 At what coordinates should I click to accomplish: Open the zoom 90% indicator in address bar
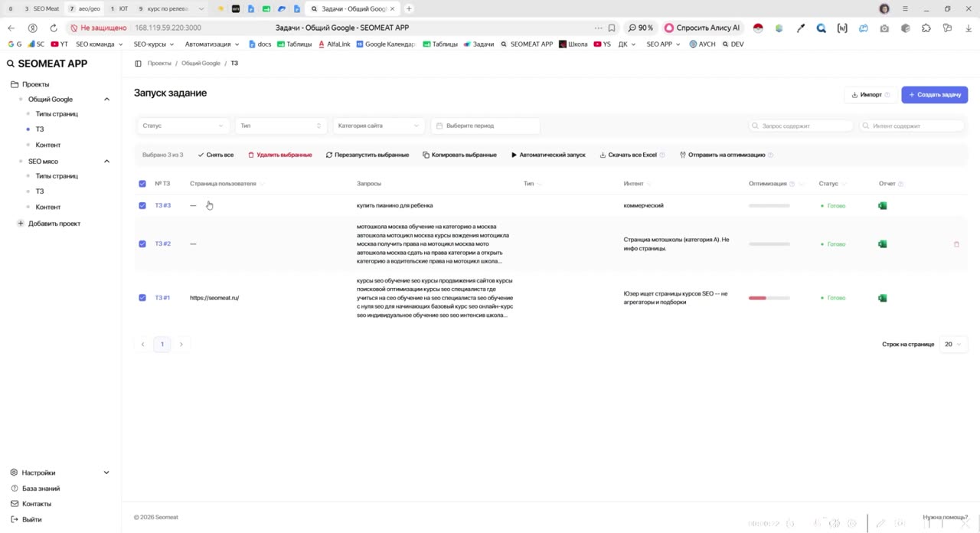641,28
